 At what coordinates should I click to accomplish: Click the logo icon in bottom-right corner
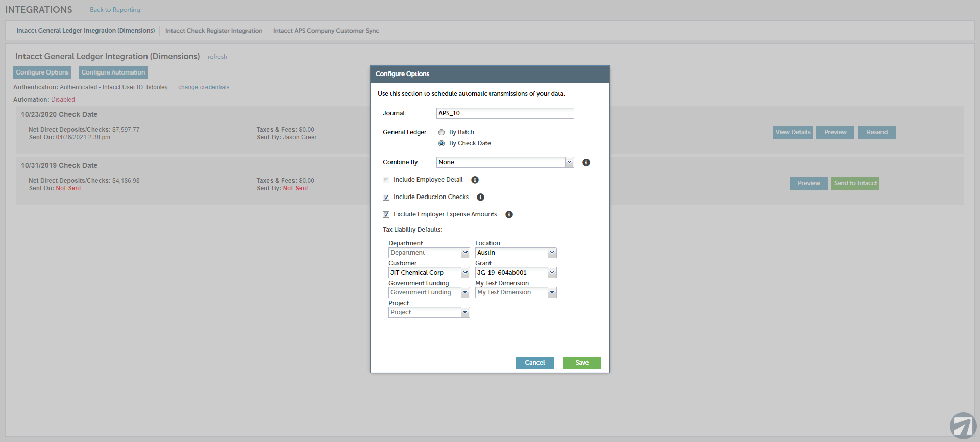pos(963,425)
